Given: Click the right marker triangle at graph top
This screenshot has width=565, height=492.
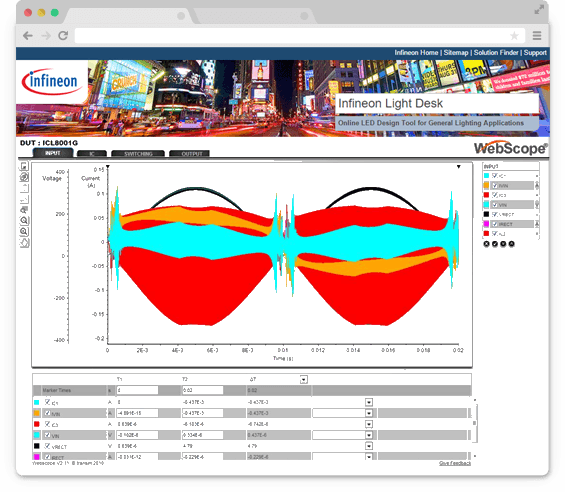Looking at the screenshot, I should click(459, 167).
